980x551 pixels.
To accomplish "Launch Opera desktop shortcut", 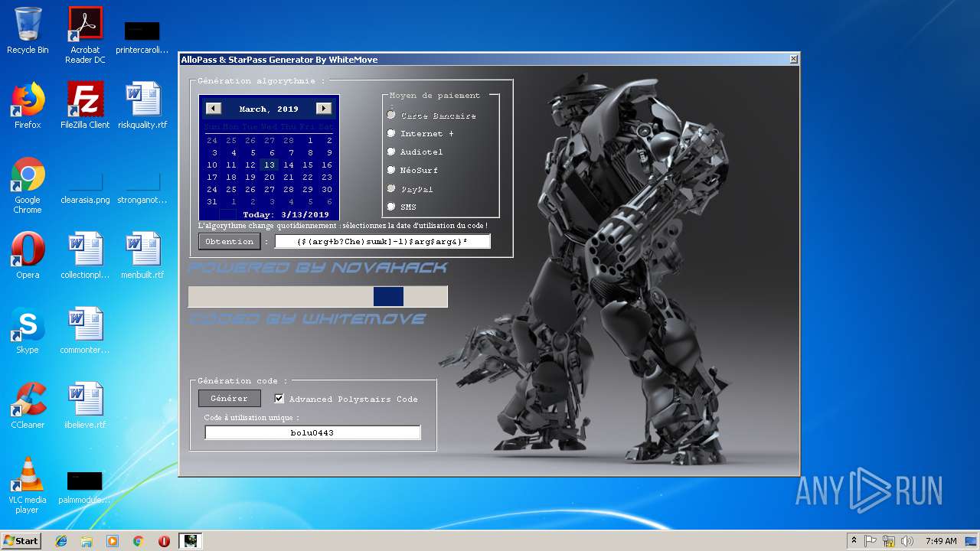I will point(28,256).
